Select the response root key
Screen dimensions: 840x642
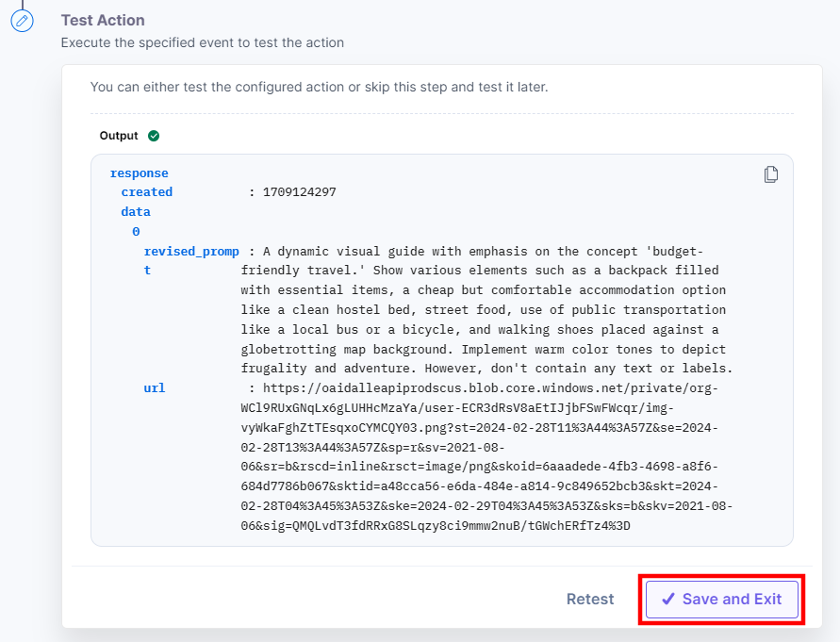point(139,174)
